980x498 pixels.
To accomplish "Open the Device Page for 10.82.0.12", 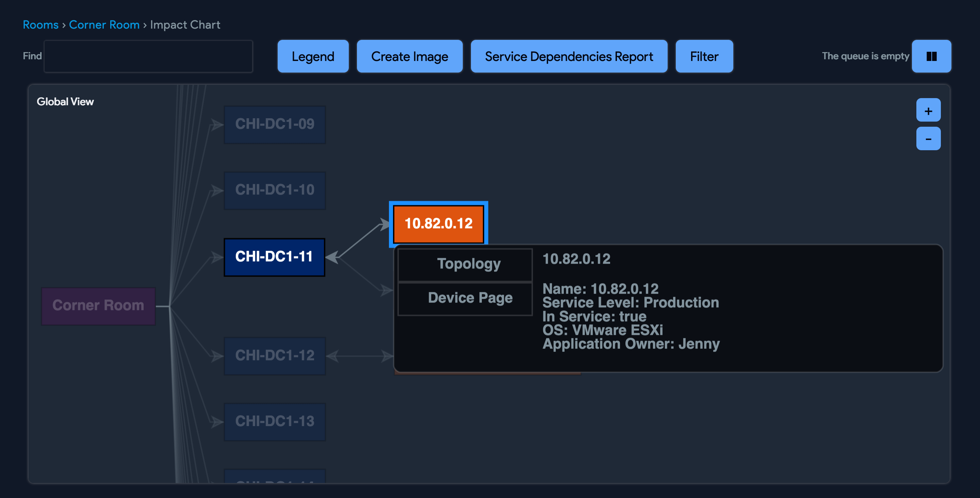I will coord(465,298).
